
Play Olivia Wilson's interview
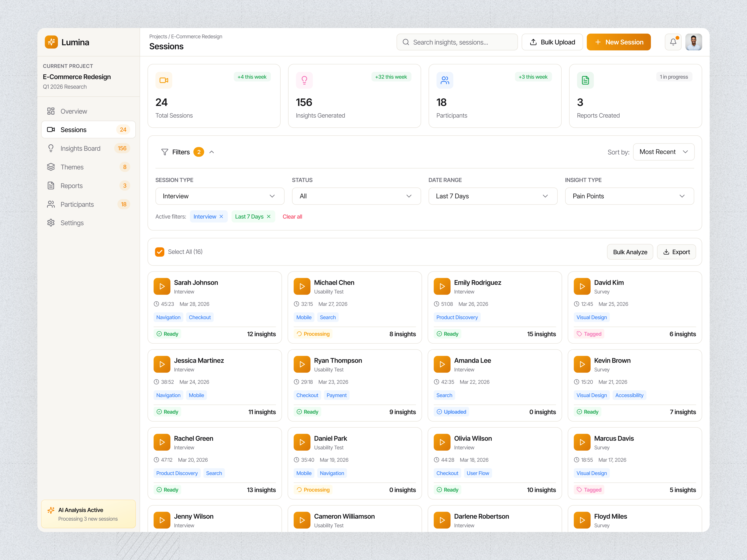click(442, 442)
